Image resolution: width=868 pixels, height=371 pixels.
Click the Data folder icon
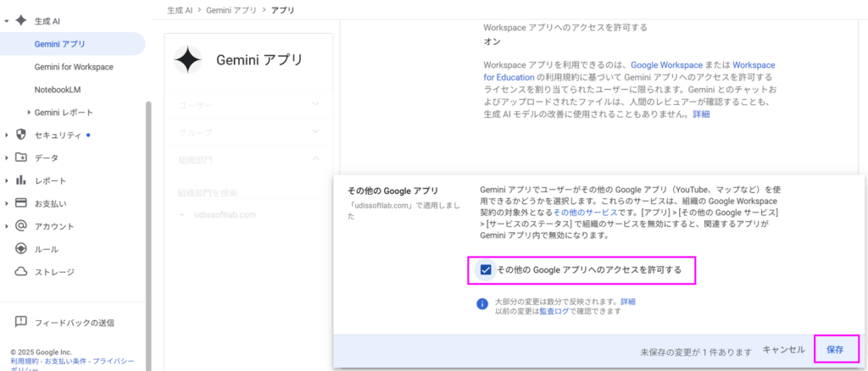coord(21,158)
